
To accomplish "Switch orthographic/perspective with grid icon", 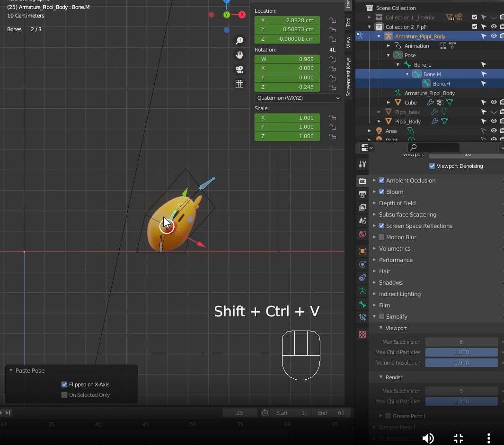I will [x=239, y=84].
